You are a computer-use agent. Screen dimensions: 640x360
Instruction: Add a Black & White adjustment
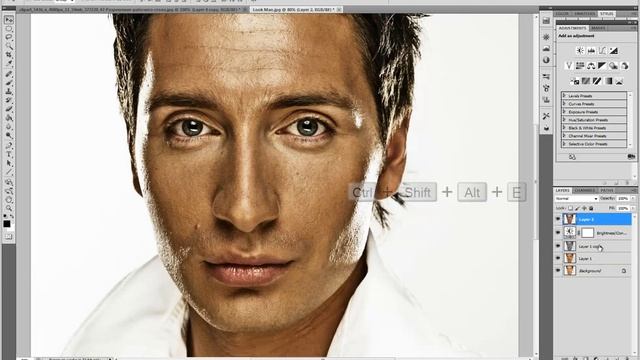[x=602, y=66]
